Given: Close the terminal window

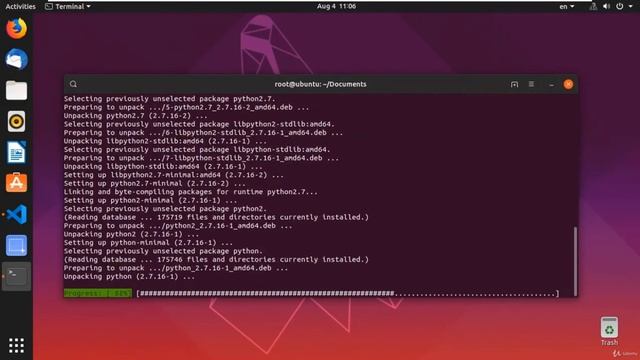Looking at the screenshot, I should click(568, 84).
